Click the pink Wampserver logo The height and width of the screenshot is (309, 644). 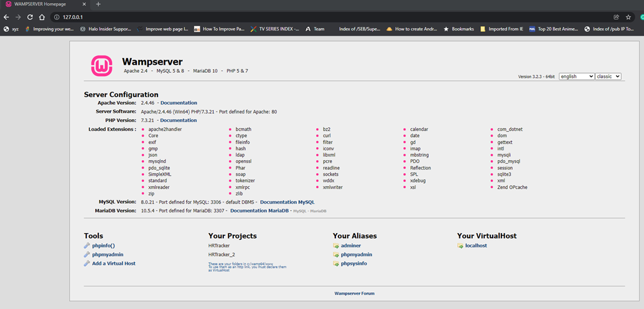[x=101, y=65]
